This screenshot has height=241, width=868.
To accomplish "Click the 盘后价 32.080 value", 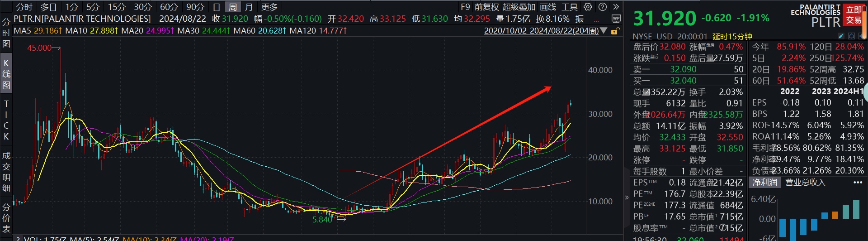I will coord(672,47).
